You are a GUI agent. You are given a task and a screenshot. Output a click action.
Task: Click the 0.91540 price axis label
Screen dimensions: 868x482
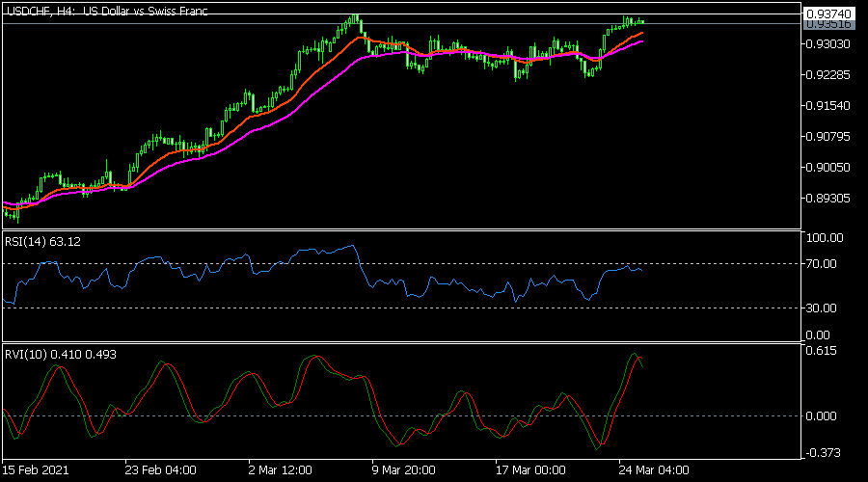[x=828, y=106]
